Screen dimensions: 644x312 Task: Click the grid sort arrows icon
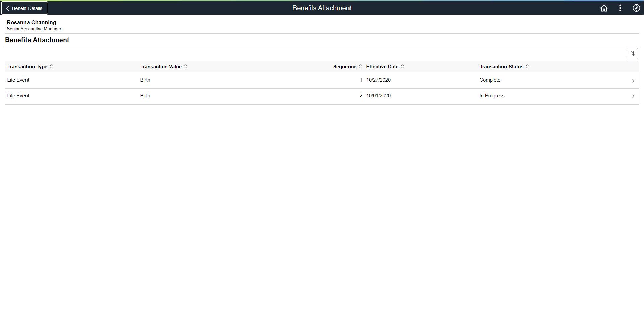[632, 53]
